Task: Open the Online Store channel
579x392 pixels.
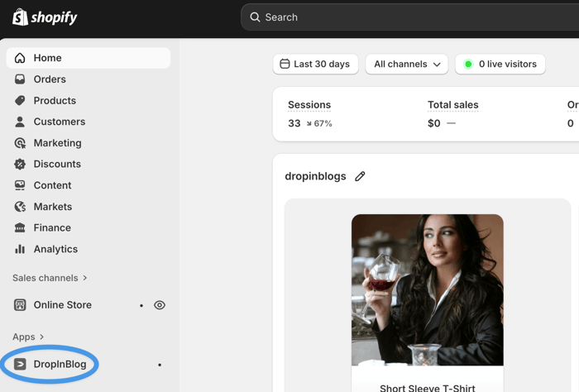Action: (62, 305)
